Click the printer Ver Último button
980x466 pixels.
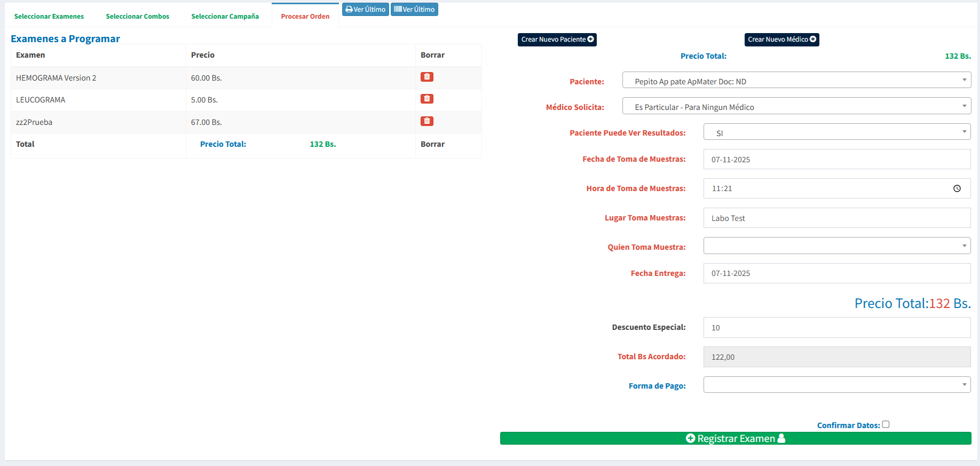pos(365,10)
